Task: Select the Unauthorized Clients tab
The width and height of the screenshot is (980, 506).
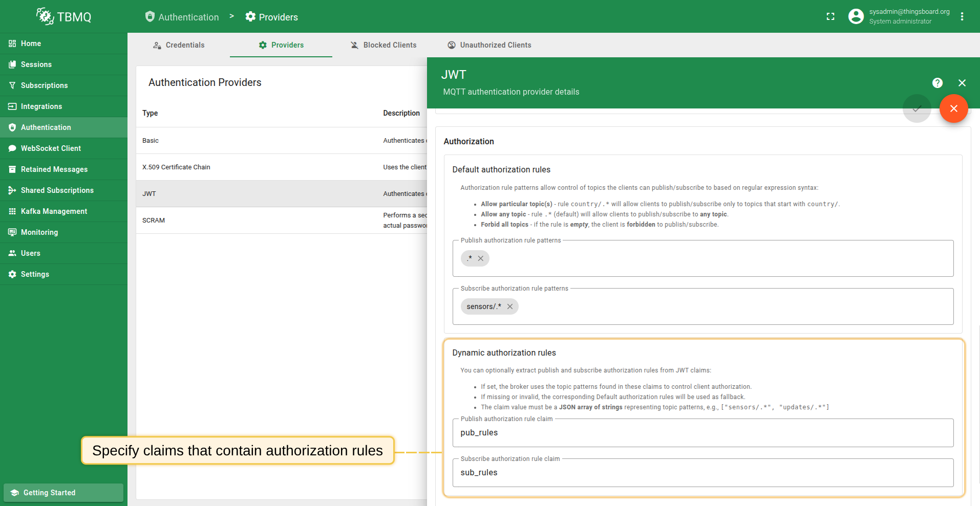Action: click(489, 45)
